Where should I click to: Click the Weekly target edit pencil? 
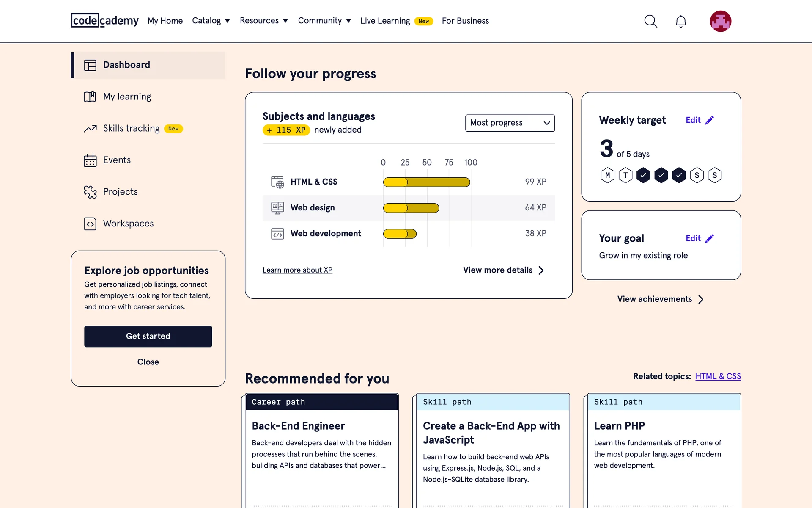pos(709,120)
